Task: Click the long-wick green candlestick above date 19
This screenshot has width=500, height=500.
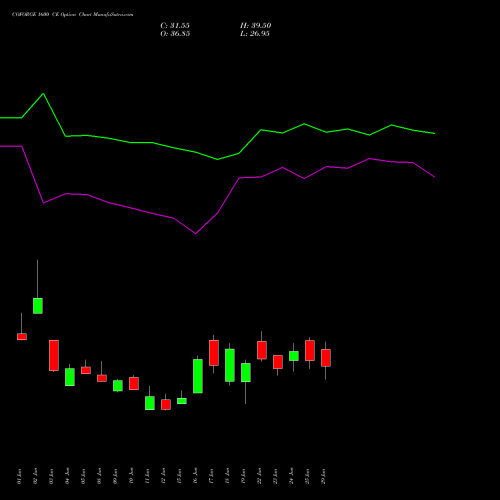Action: pos(246,372)
